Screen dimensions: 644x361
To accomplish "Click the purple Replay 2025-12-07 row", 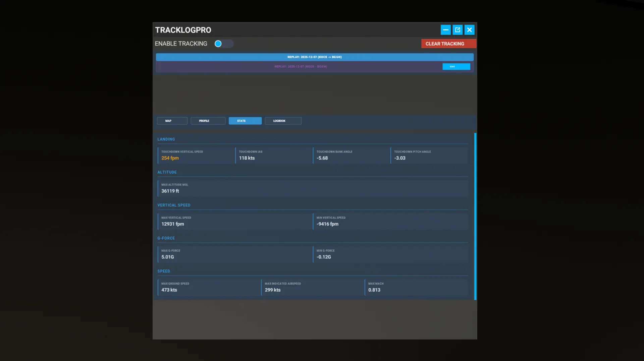I will [x=299, y=66].
